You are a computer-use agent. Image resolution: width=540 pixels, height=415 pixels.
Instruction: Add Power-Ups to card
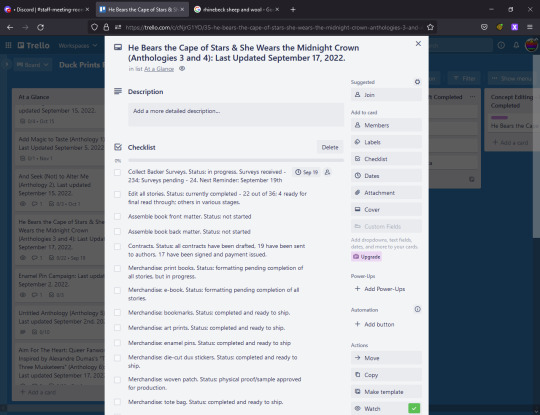(386, 289)
